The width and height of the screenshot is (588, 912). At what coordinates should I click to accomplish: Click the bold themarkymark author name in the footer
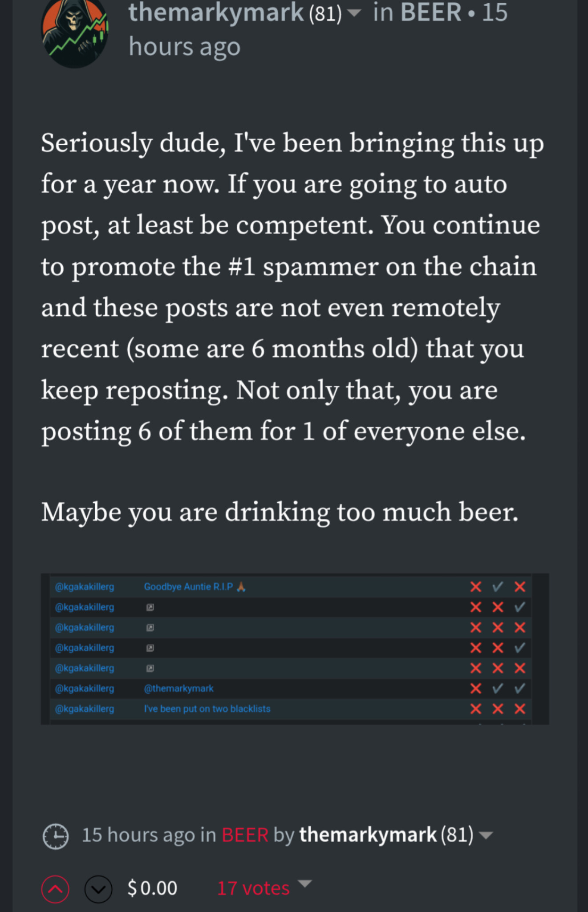click(x=368, y=835)
